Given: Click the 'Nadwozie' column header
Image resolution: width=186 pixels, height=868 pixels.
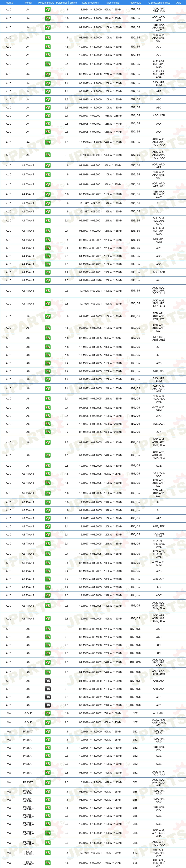Looking at the screenshot, I should coord(135,2).
